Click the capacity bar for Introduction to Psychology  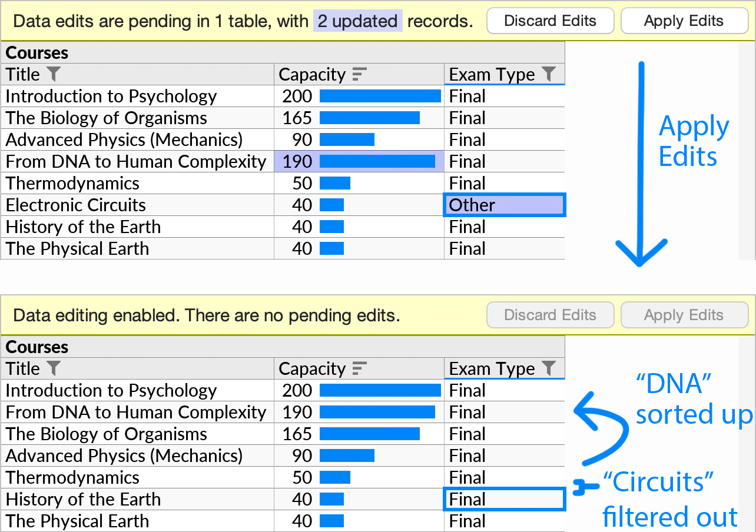379,95
